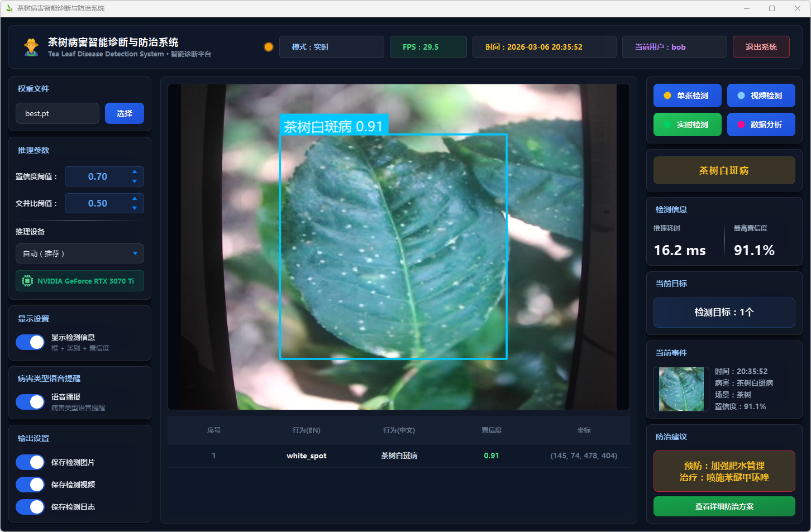Toggle the save detection video switch

point(30,485)
